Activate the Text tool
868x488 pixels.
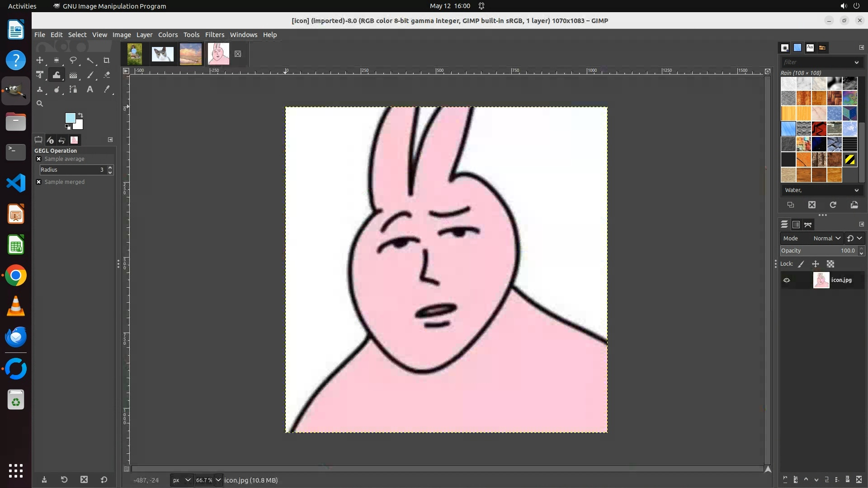point(90,89)
